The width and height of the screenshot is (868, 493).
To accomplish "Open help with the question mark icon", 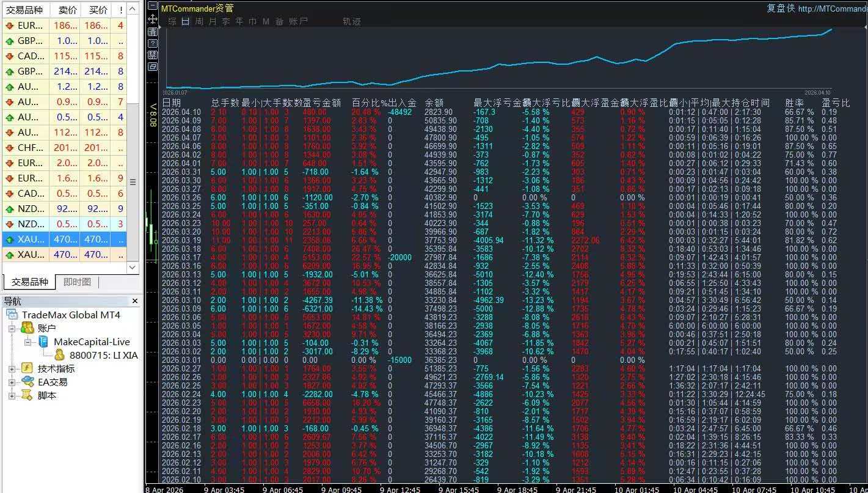I will pos(153,43).
